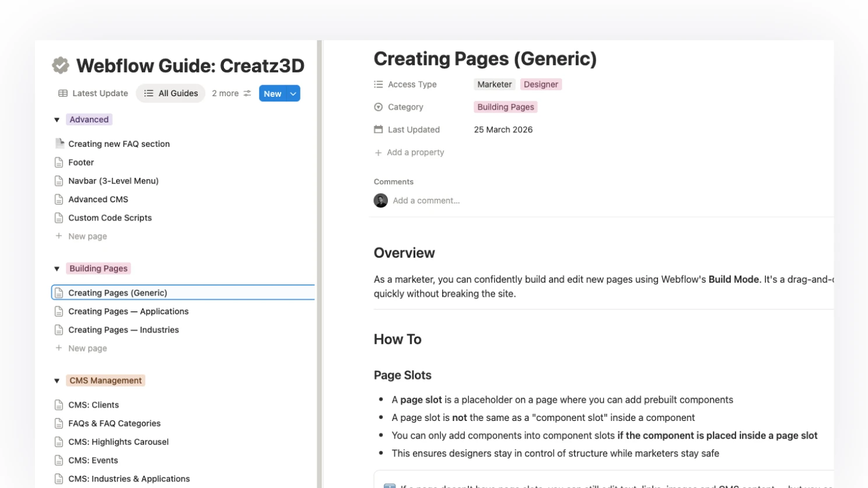The height and width of the screenshot is (488, 868).
Task: Click the user avatar in Comments
Action: pyautogui.click(x=381, y=201)
